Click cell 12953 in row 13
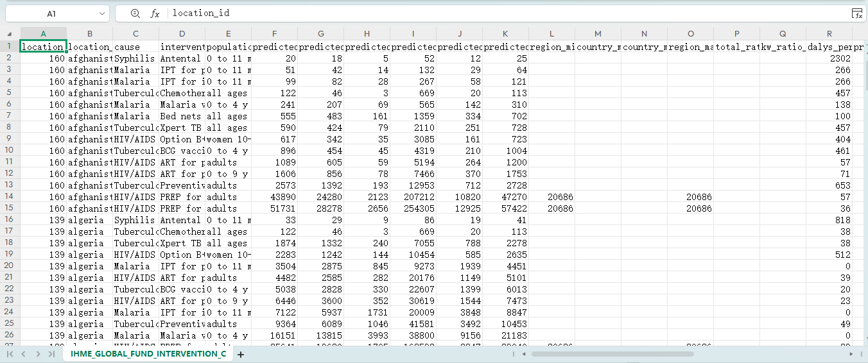Image resolution: width=868 pixels, height=363 pixels. [x=413, y=185]
